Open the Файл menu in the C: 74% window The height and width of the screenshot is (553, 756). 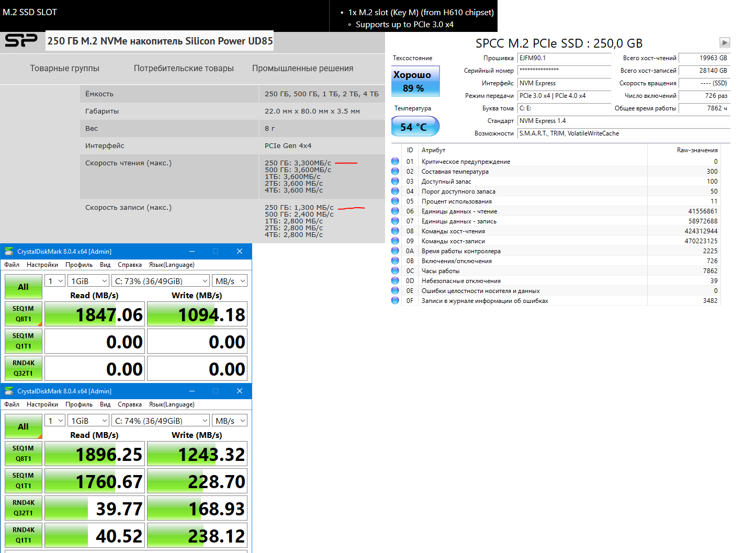pos(12,404)
